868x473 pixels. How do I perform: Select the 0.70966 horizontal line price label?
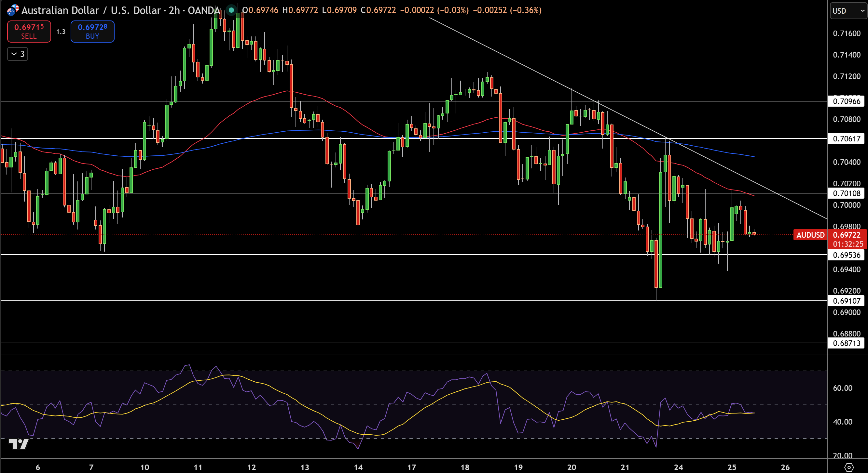[846, 101]
